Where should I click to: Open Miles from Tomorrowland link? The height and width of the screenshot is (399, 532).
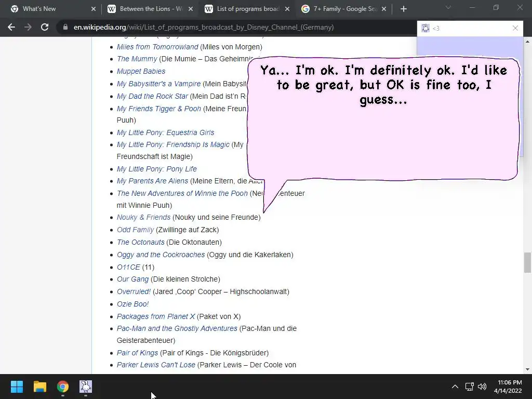(x=157, y=47)
